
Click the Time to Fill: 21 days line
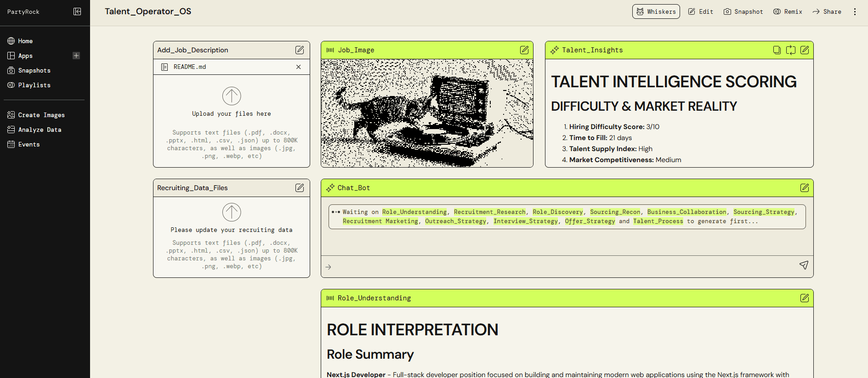601,138
